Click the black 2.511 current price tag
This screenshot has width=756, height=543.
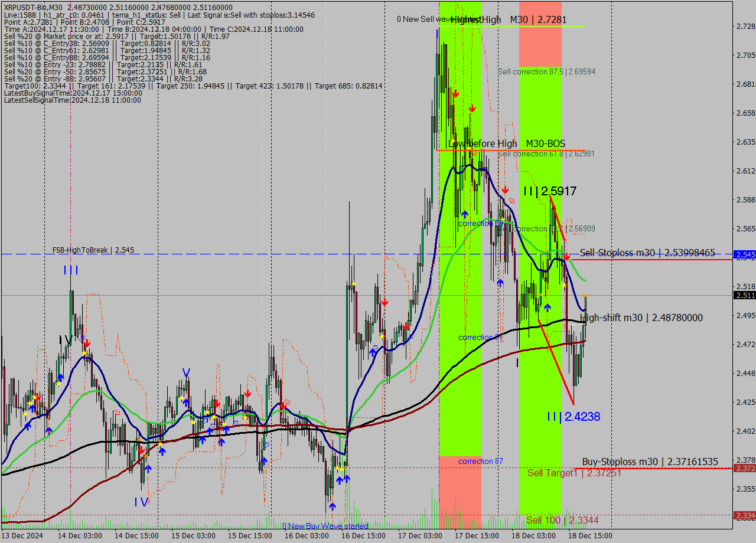point(744,295)
